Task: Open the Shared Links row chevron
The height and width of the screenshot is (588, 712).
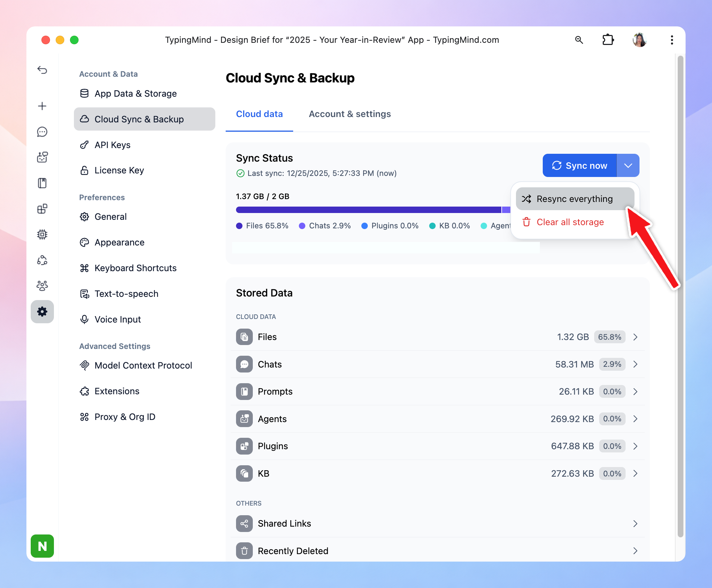Action: coord(635,523)
